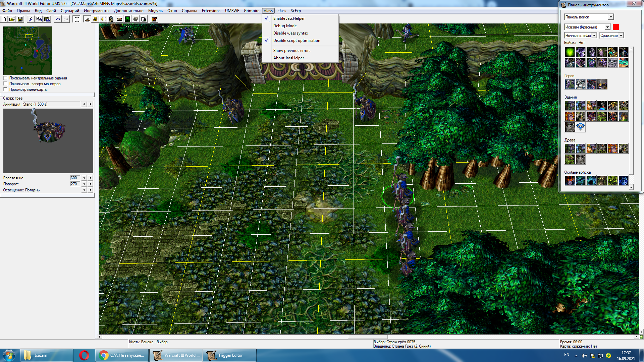Screen dimensions: 644x362
Task: Enable Показывать нейтральные здания checkbox
Action: point(5,78)
